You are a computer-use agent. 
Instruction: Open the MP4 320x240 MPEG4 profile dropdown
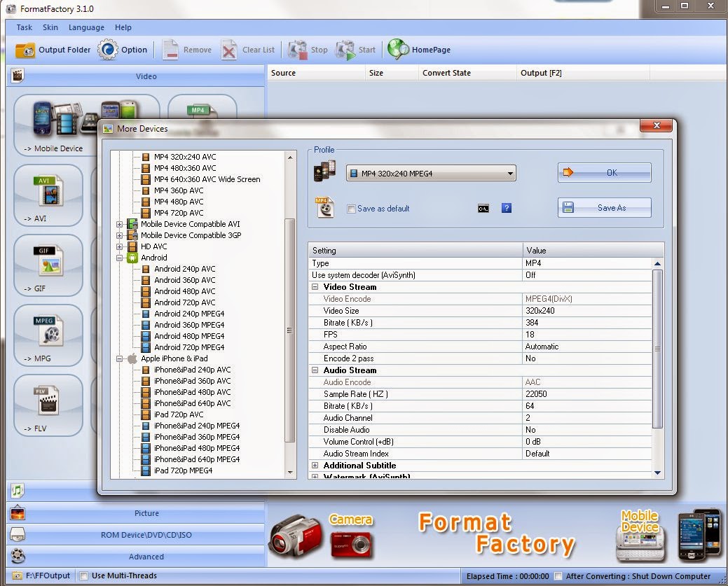tap(431, 174)
